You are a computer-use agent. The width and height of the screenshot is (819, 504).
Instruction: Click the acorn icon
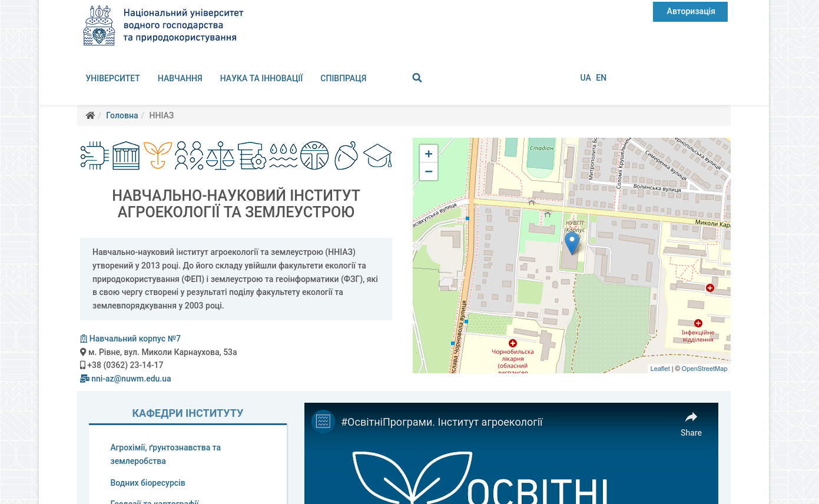(x=346, y=155)
